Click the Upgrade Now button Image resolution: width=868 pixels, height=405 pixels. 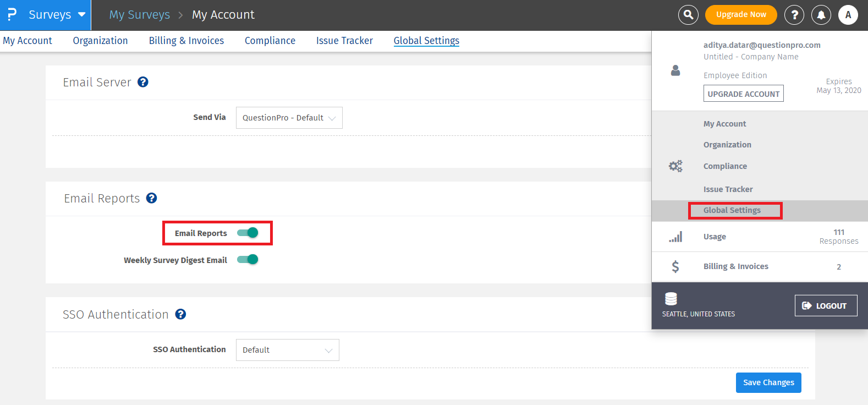click(x=740, y=15)
